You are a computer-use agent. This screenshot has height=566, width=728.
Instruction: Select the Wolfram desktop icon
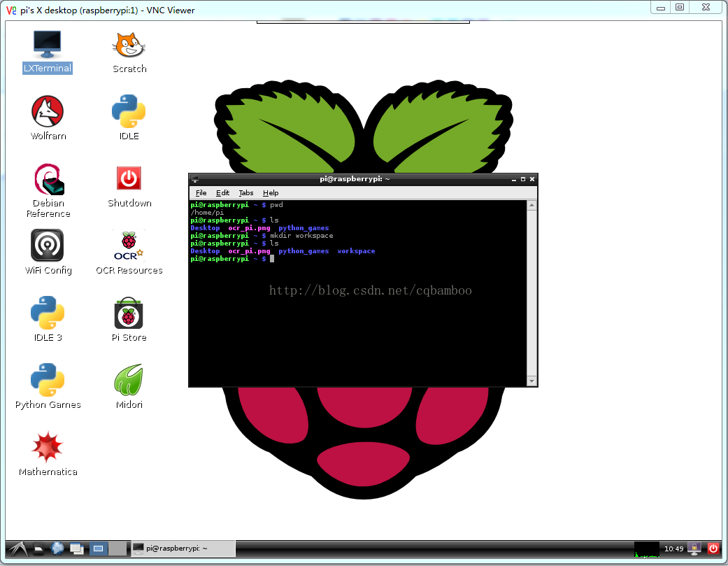[x=48, y=118]
